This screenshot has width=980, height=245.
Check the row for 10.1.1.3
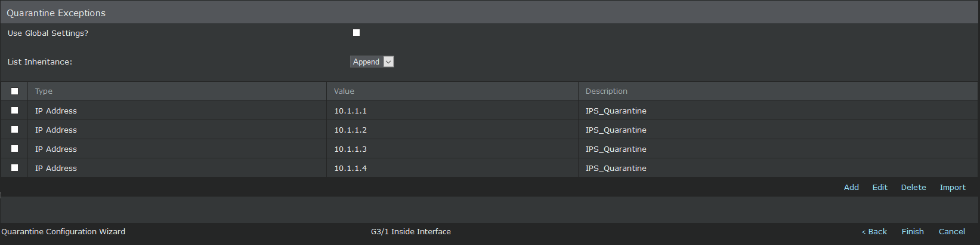[14, 149]
